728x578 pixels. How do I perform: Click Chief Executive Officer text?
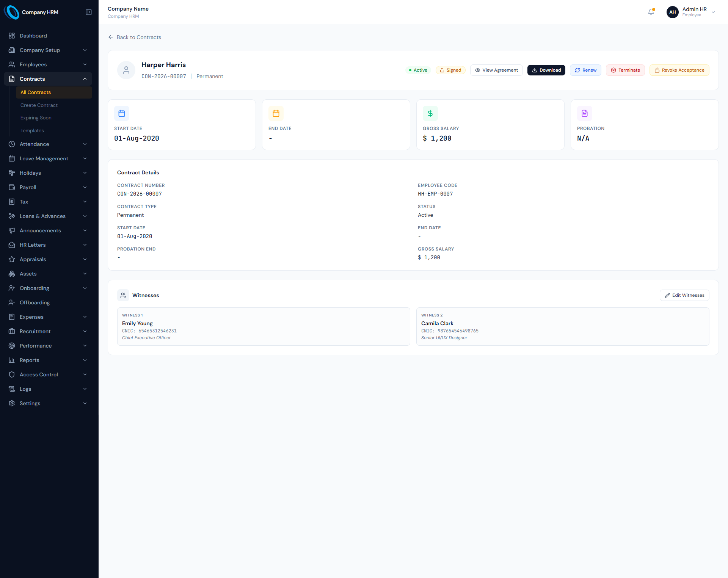[146, 338]
